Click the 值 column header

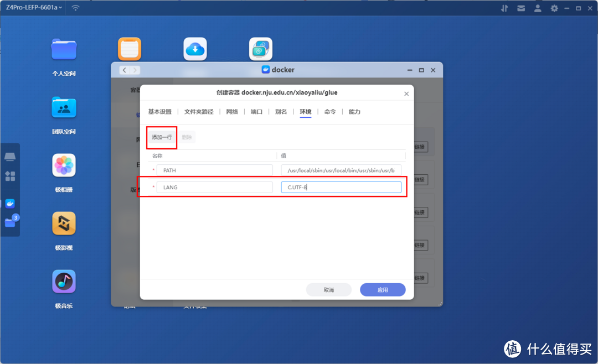[x=283, y=156]
